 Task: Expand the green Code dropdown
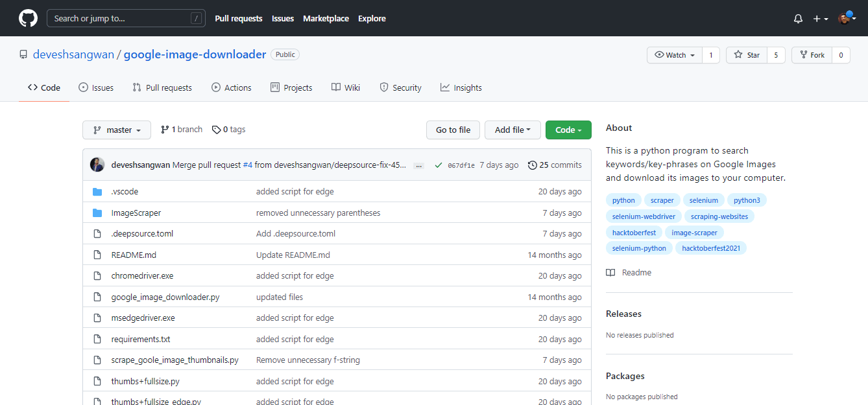568,130
